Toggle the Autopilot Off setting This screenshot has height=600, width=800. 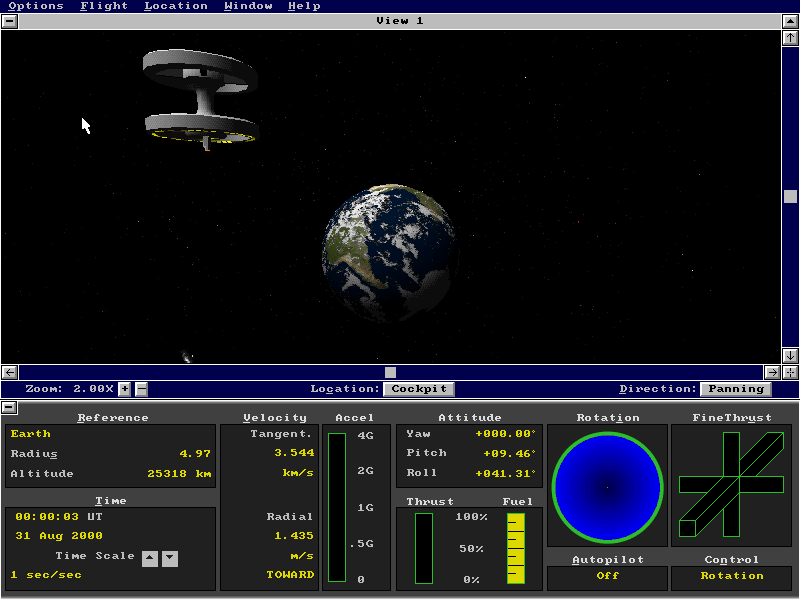click(x=607, y=576)
